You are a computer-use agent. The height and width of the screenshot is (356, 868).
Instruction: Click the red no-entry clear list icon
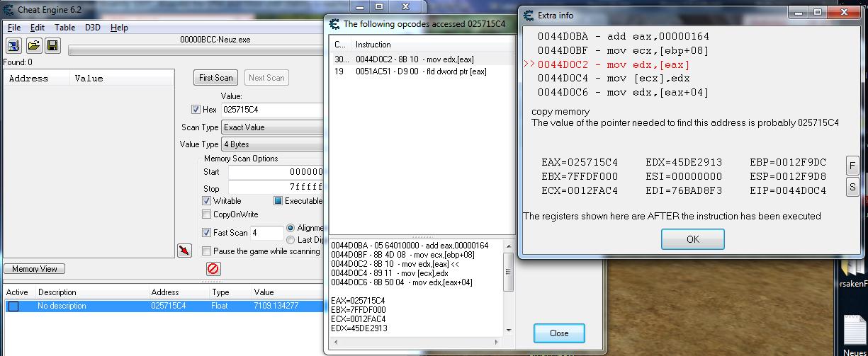tap(213, 269)
